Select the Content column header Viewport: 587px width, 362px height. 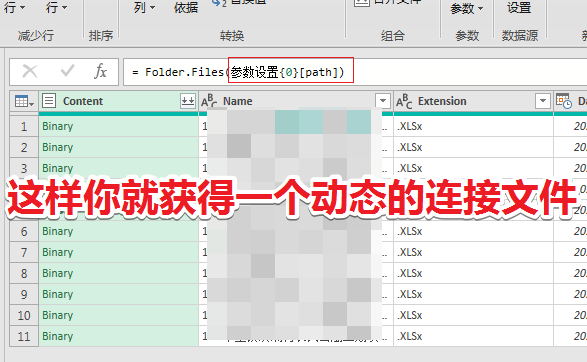pos(118,101)
